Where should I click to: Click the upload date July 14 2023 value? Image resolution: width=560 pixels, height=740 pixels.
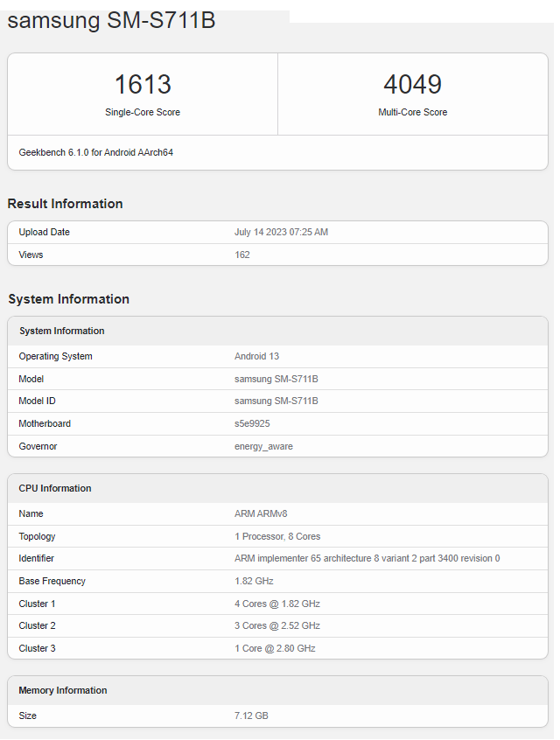point(281,232)
